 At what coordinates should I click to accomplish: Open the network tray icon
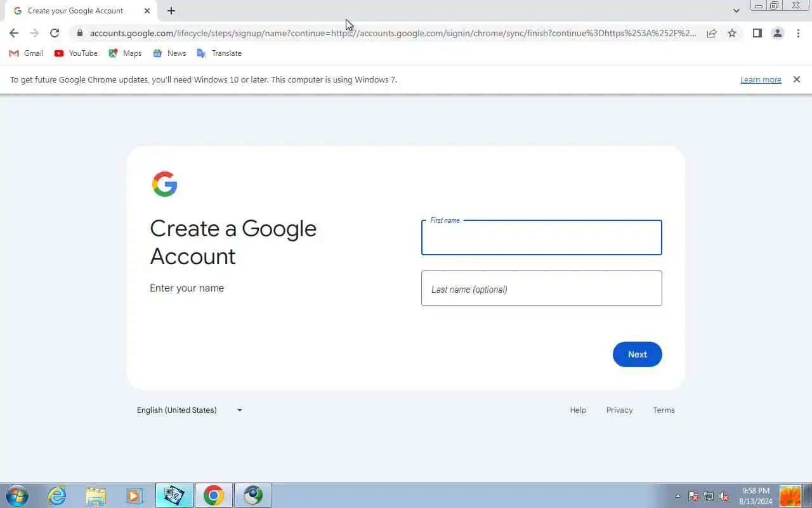point(709,497)
